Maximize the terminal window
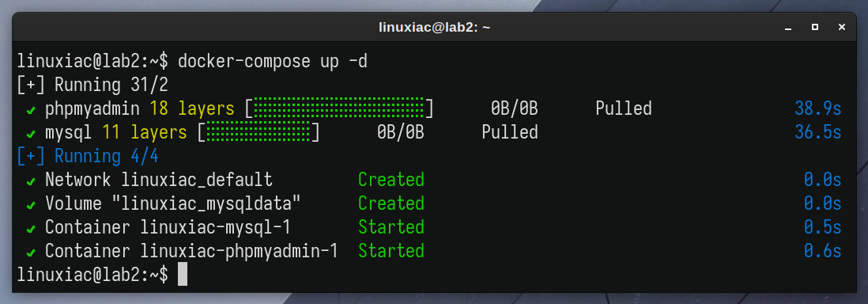This screenshot has height=304, width=868. click(x=815, y=27)
